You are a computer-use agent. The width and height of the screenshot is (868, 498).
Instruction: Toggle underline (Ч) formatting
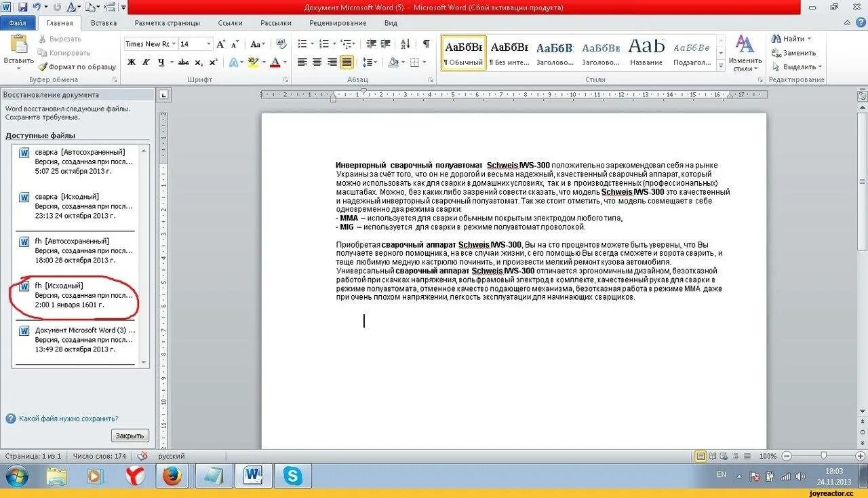coord(161,62)
